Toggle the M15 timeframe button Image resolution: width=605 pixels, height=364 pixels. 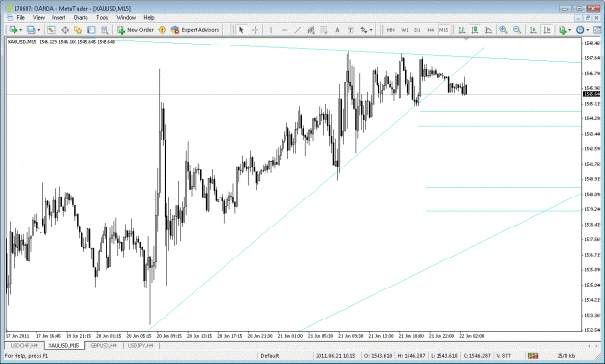(x=444, y=30)
